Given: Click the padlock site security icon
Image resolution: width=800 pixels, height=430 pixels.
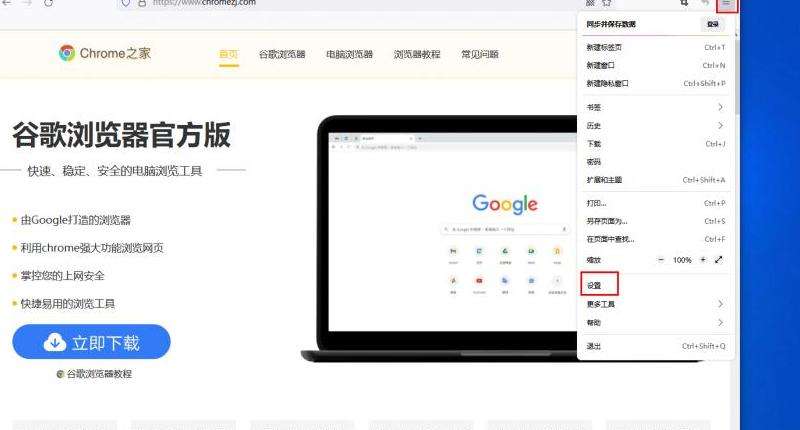Looking at the screenshot, I should click(142, 3).
